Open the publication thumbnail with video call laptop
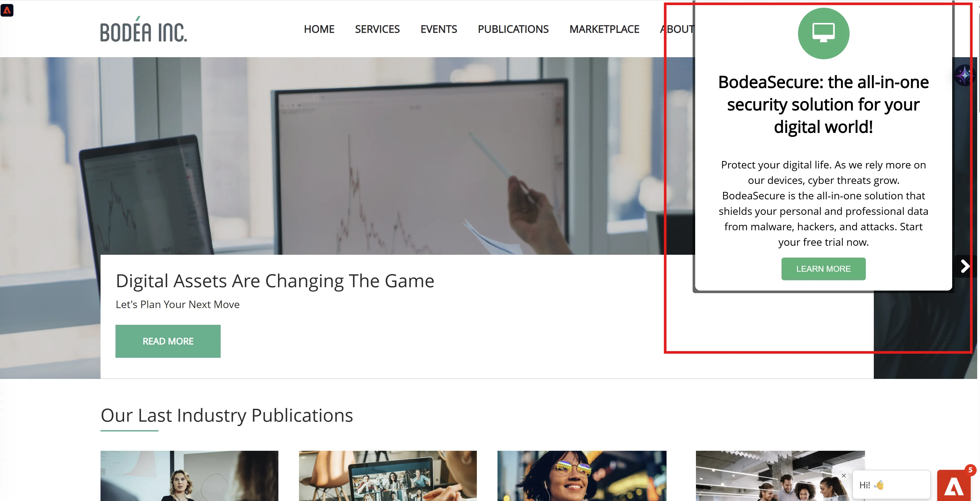This screenshot has height=501, width=980. [388, 476]
